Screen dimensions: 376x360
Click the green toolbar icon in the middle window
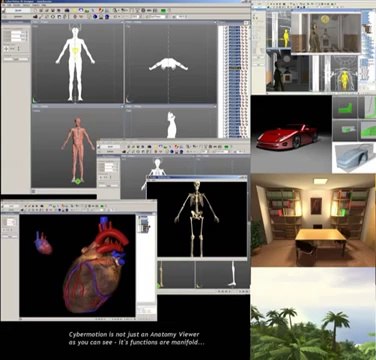[x=226, y=147]
